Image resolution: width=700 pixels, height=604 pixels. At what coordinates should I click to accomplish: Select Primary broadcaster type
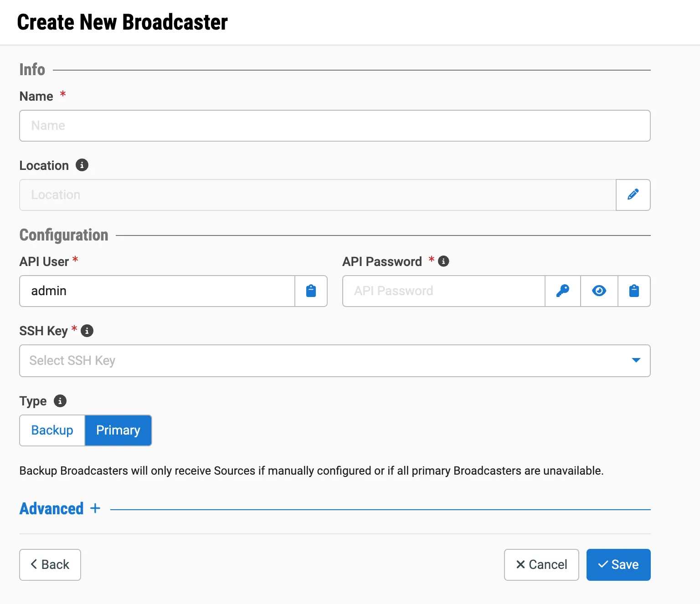[x=118, y=430]
